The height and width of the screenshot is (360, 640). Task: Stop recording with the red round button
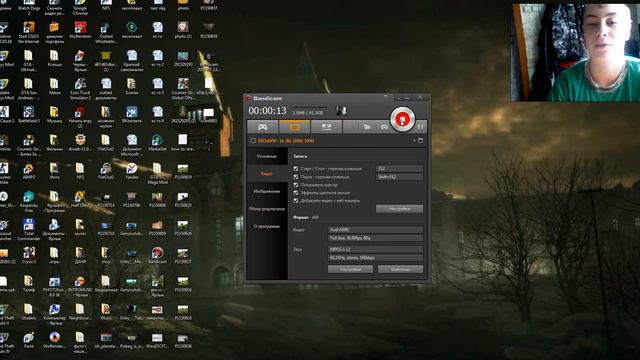pyautogui.click(x=402, y=119)
